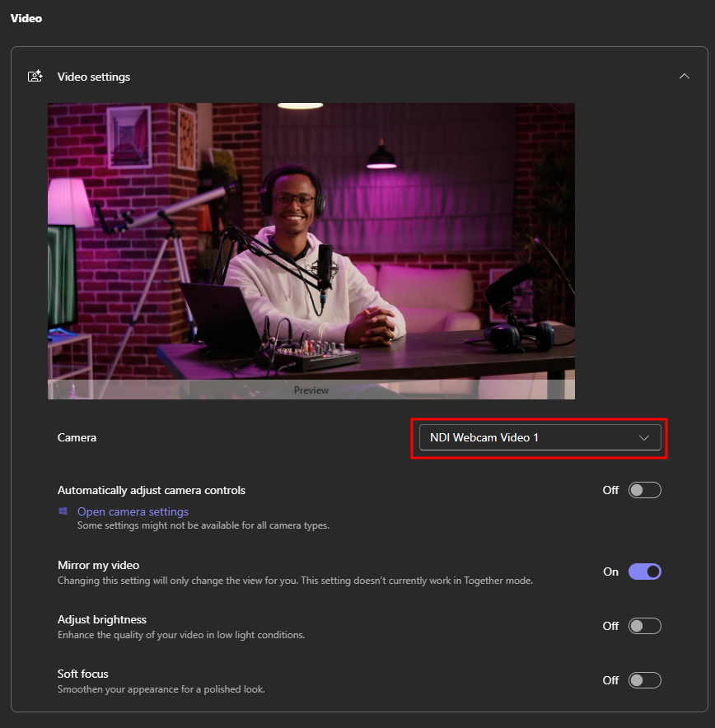This screenshot has width=715, height=728.
Task: Click the Video settings header title
Action: point(94,77)
